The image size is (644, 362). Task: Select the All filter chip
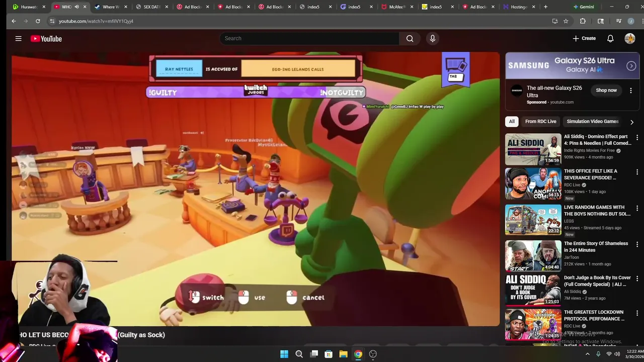click(512, 122)
